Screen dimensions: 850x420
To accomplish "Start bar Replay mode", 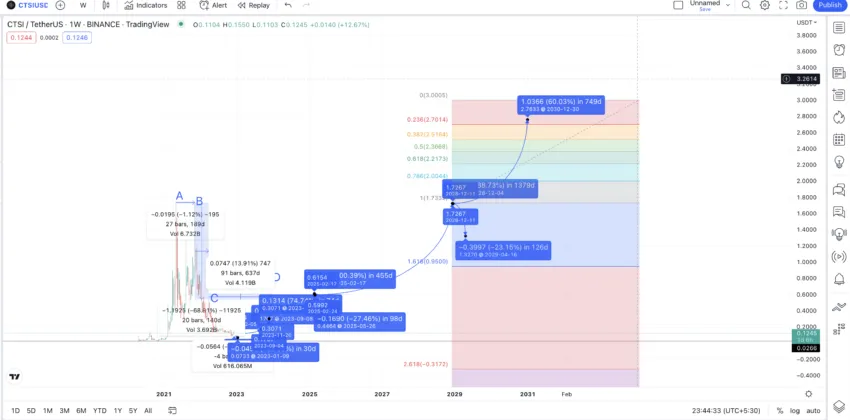I will 254,5.
